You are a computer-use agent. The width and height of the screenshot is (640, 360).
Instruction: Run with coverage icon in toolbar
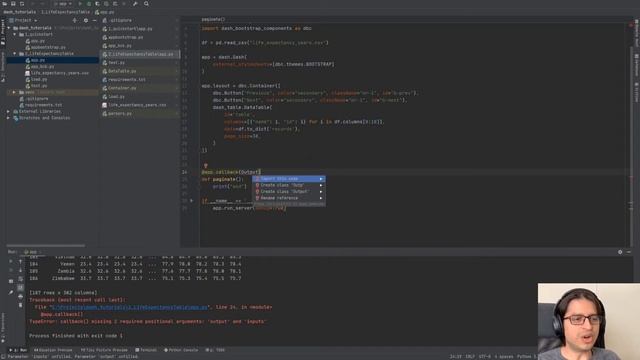click(x=98, y=4)
